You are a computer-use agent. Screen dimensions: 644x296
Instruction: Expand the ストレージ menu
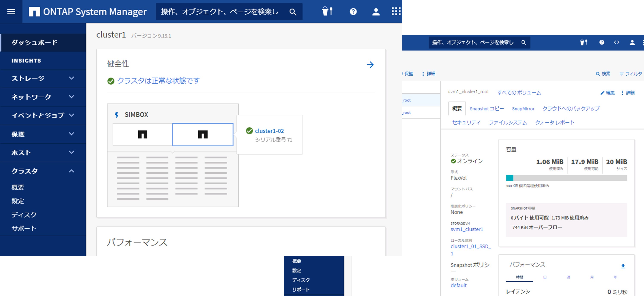point(43,78)
